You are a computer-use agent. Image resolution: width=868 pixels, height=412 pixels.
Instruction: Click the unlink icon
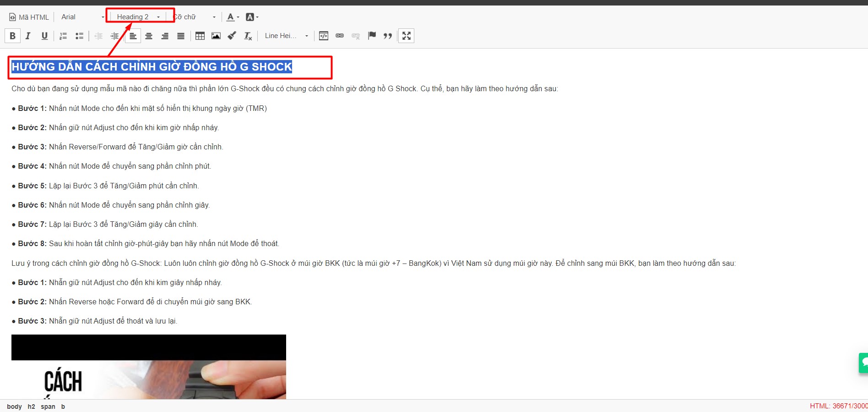356,36
